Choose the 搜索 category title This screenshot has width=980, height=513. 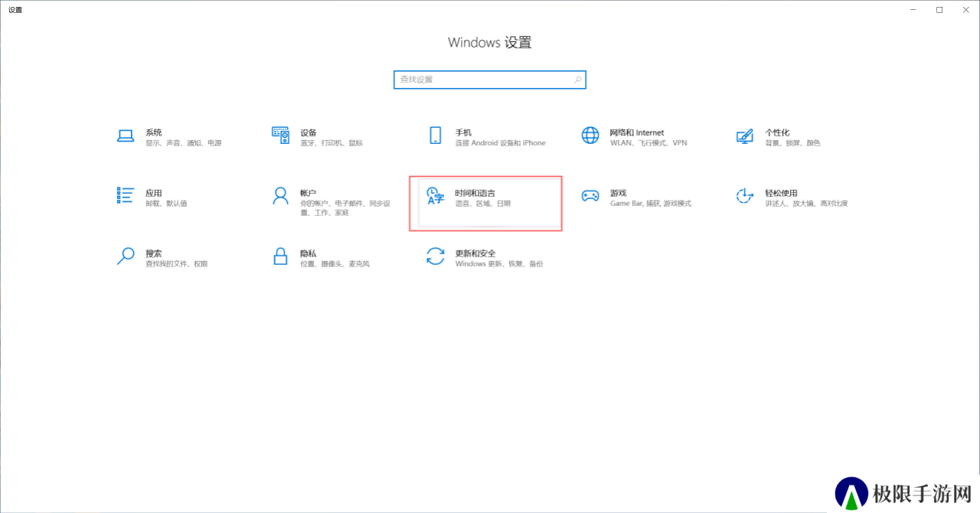click(x=154, y=253)
